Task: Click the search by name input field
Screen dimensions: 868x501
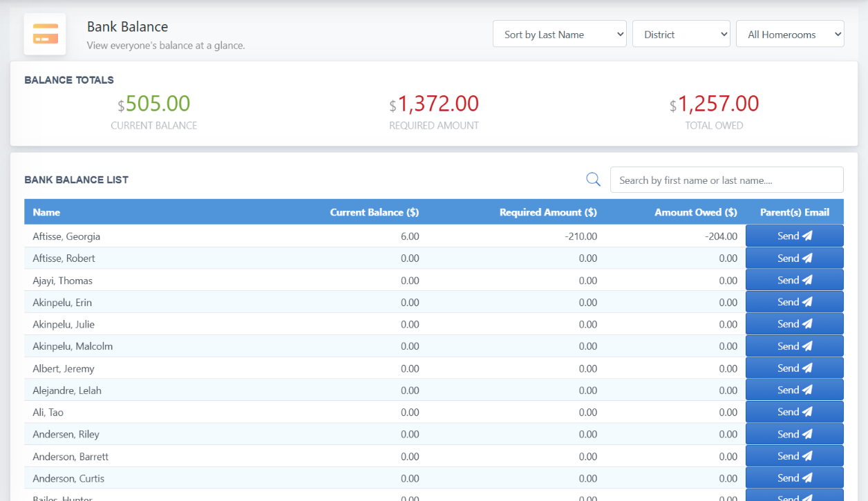Action: [726, 180]
